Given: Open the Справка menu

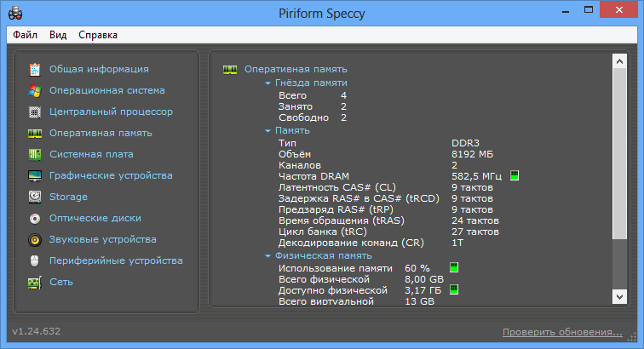Looking at the screenshot, I should tap(98, 35).
